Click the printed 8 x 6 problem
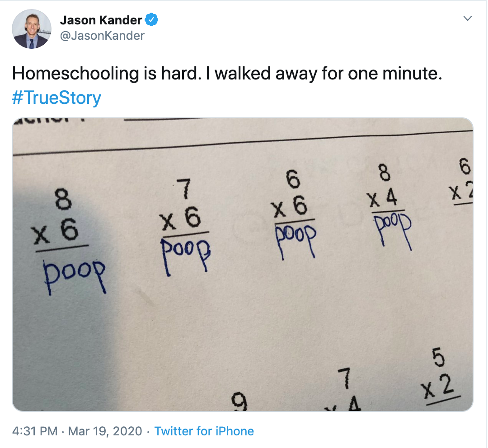 [x=59, y=219]
